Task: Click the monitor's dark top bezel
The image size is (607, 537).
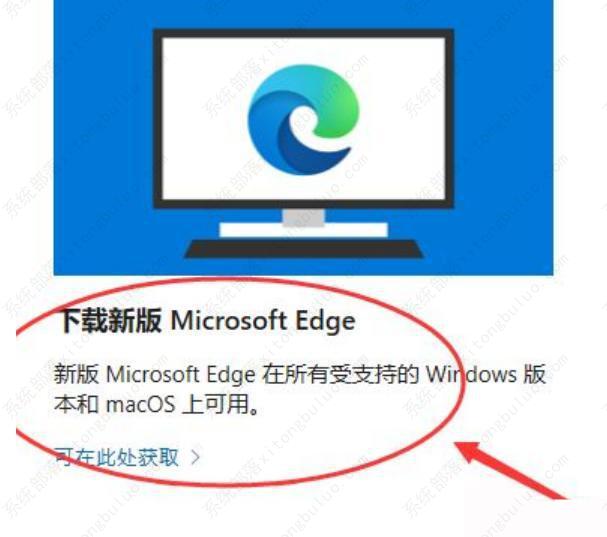Action: (303, 34)
